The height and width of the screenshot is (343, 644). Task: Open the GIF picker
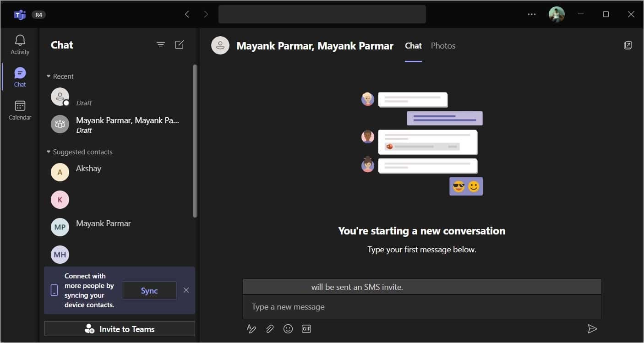click(306, 329)
